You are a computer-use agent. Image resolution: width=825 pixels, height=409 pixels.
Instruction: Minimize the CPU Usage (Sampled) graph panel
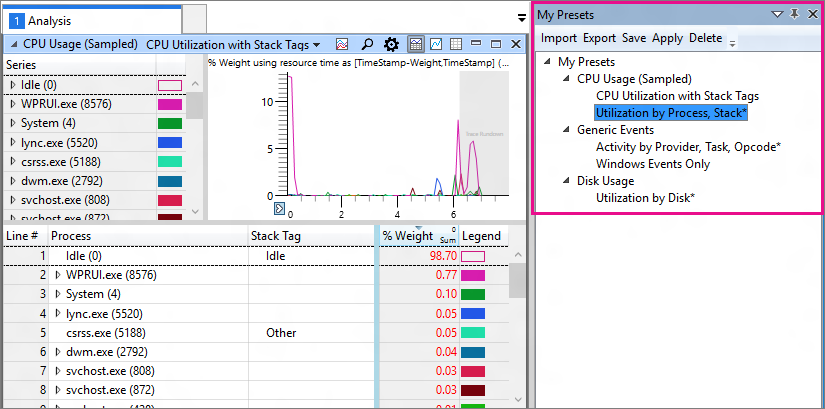pos(476,44)
